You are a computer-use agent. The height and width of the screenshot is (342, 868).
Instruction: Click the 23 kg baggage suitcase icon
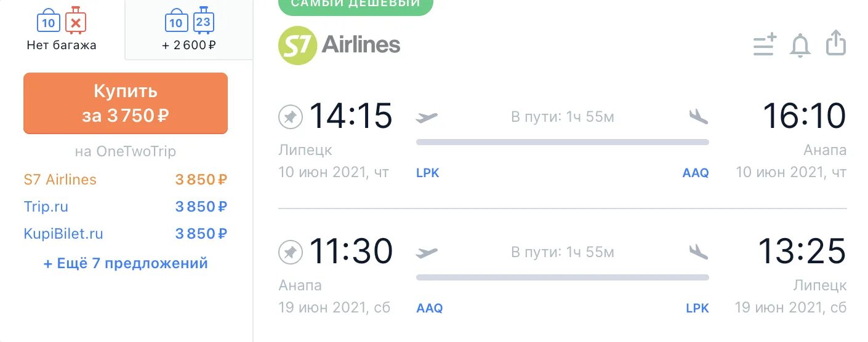click(203, 21)
